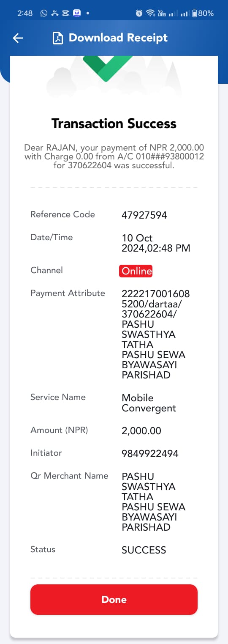
Task: Tap the back arrow icon
Action: click(x=18, y=38)
